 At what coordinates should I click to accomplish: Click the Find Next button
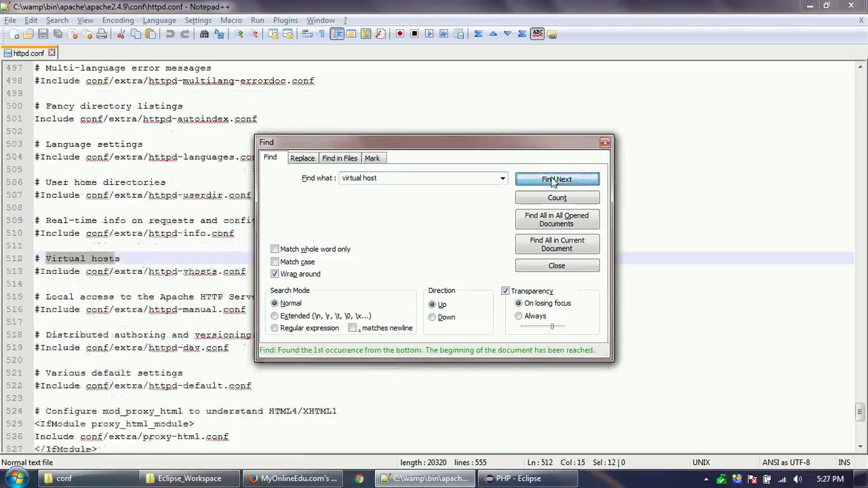[x=557, y=179]
